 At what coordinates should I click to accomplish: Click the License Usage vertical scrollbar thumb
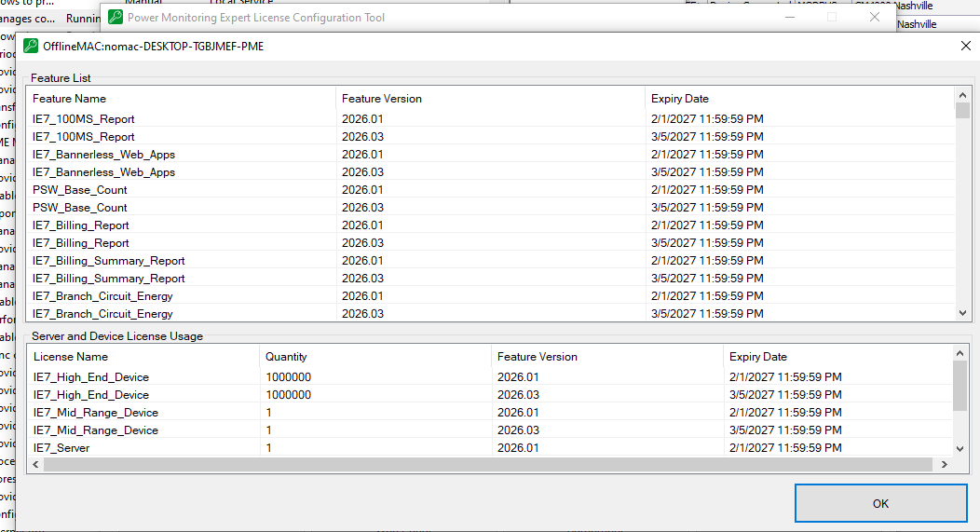pos(960,386)
